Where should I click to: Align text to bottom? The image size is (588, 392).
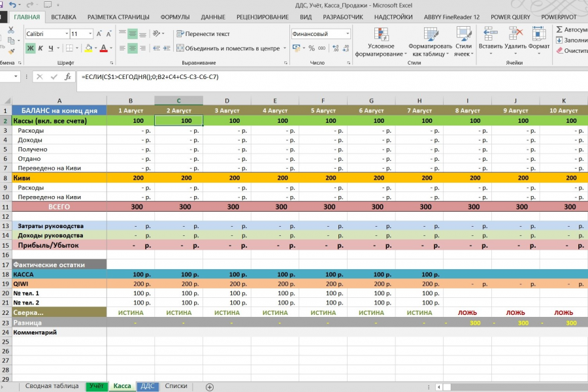142,34
